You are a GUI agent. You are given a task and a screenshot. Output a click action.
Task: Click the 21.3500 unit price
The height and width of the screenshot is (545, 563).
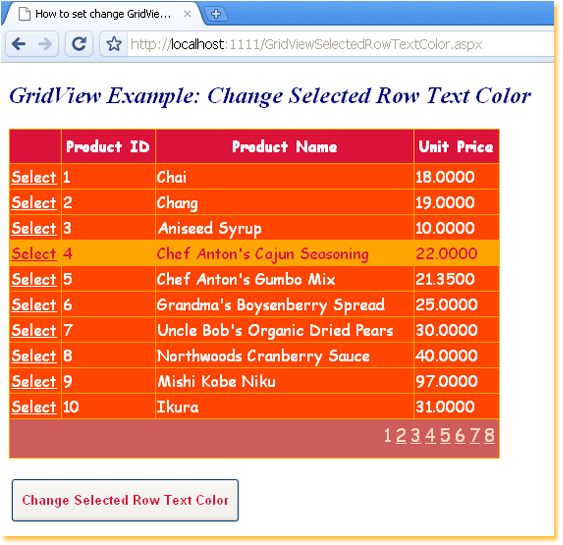pyautogui.click(x=445, y=279)
